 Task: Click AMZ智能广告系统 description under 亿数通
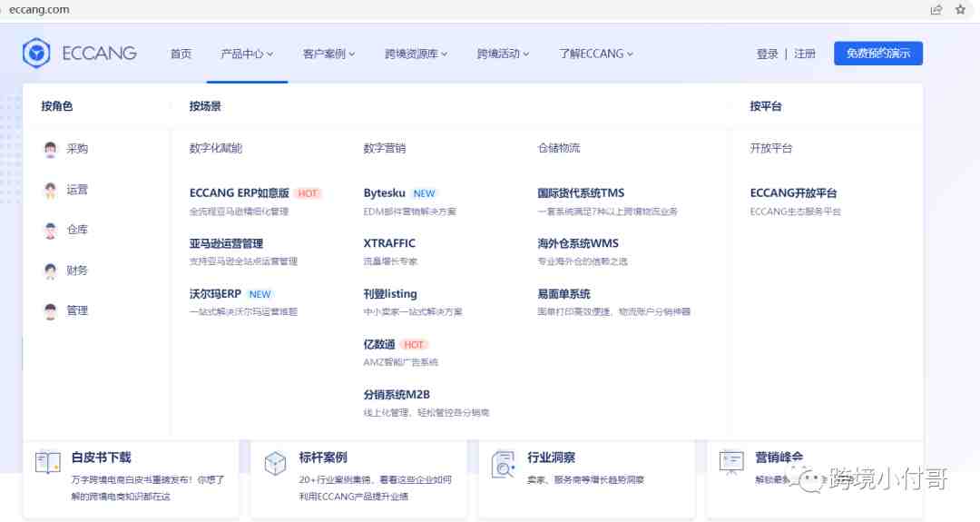click(x=401, y=362)
